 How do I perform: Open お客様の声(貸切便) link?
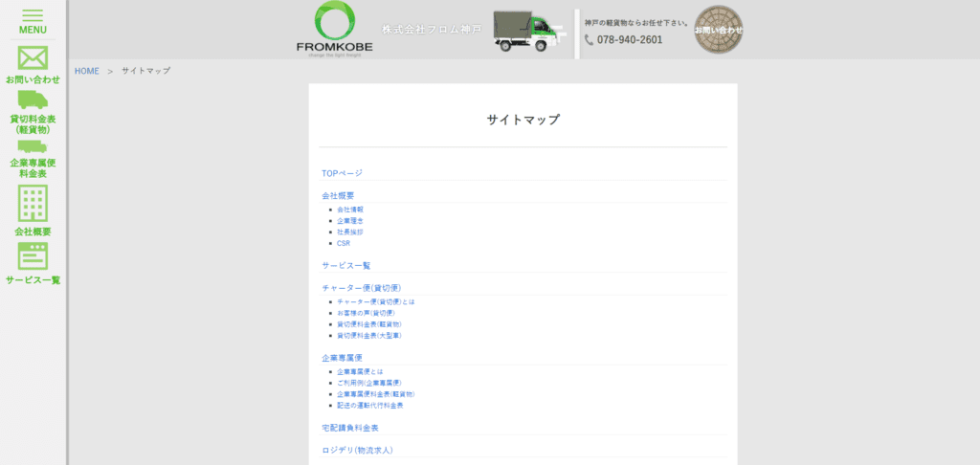pos(366,313)
